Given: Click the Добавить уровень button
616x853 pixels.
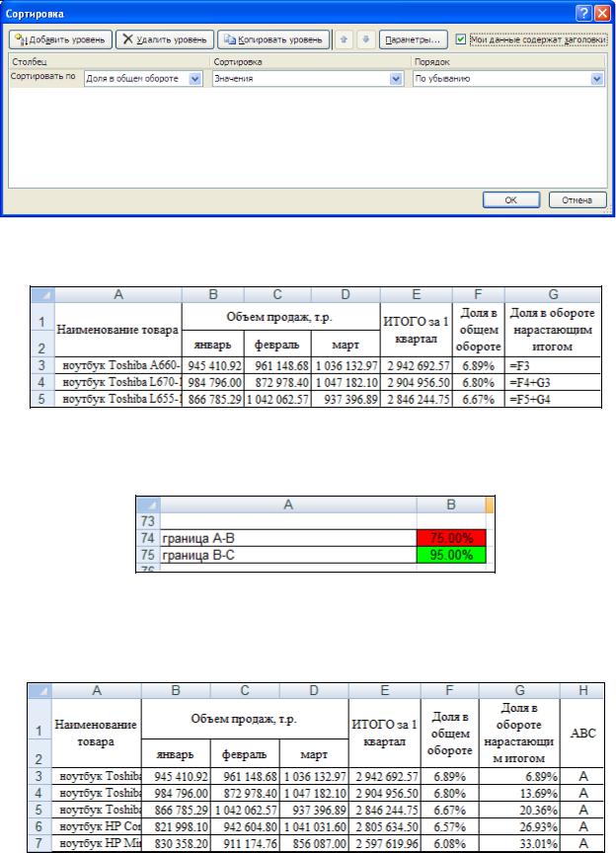Looking at the screenshot, I should 60,39.
